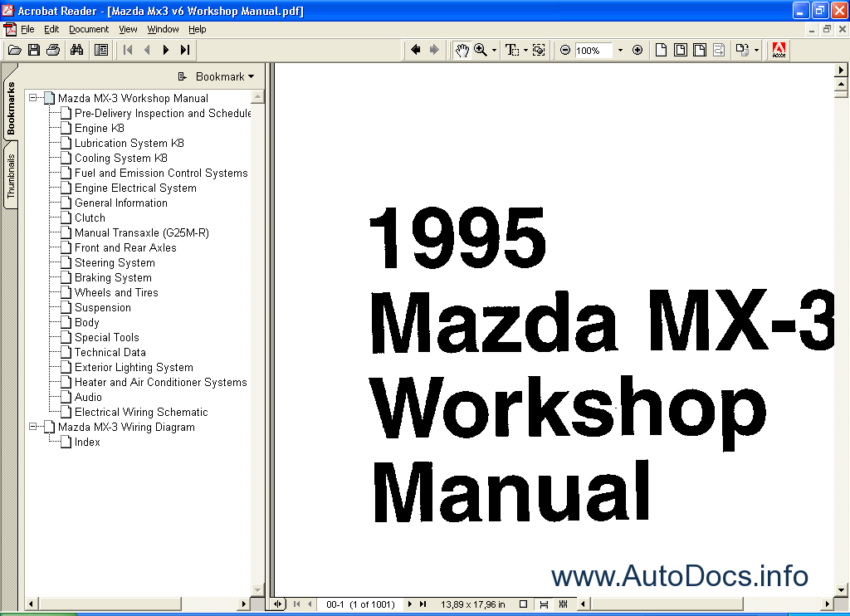This screenshot has width=850, height=616.
Task: Click the zoom out minus button
Action: [564, 51]
